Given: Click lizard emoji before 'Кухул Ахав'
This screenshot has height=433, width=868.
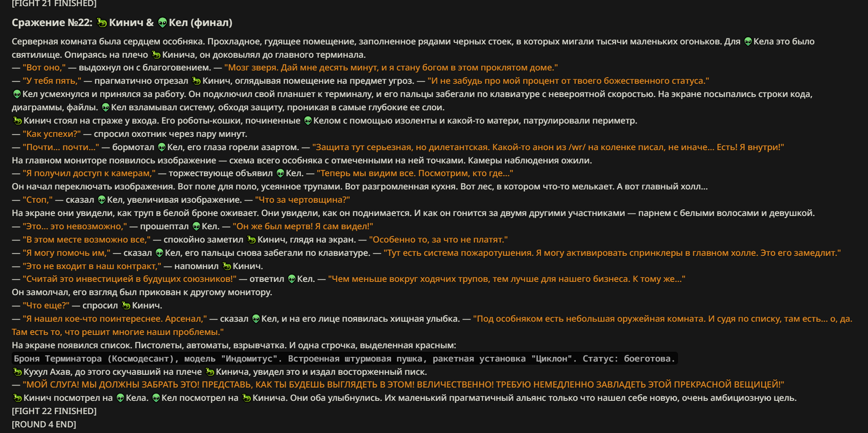Looking at the screenshot, I should coord(17,372).
